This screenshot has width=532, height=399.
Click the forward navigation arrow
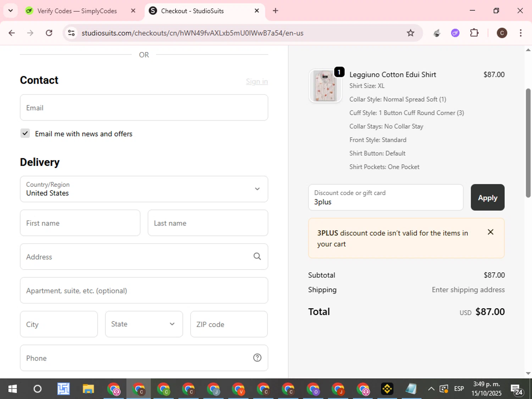tap(31, 33)
